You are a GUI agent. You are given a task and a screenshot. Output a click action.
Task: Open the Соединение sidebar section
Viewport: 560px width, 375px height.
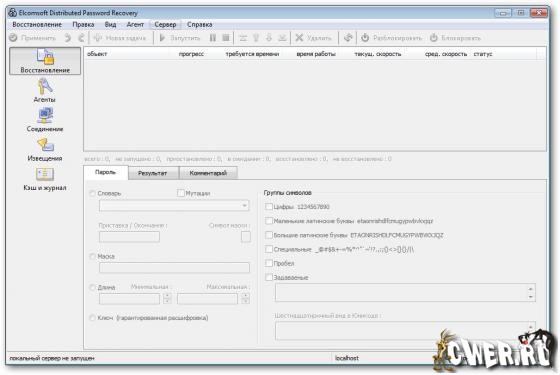click(45, 120)
